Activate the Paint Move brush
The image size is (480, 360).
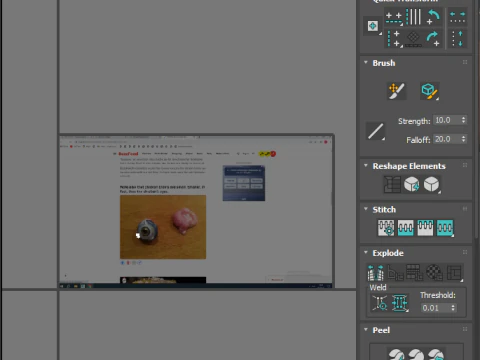pyautogui.click(x=396, y=91)
